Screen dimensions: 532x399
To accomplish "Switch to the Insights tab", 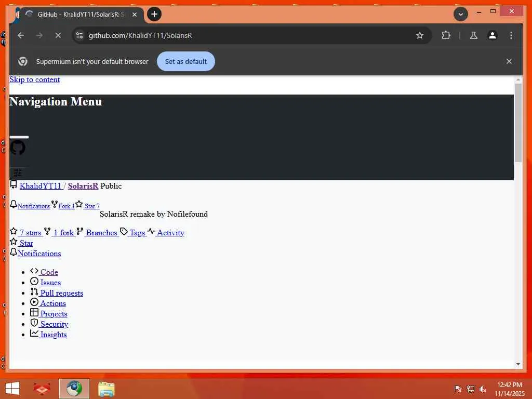I will pos(54,335).
